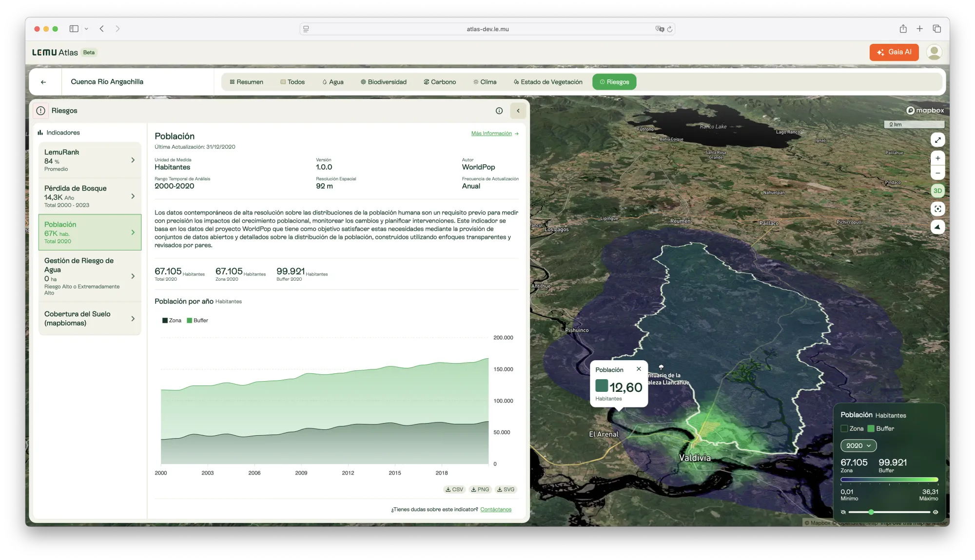Toggle the Buffer checkbox in the map legend
Image resolution: width=975 pixels, height=560 pixels.
(x=872, y=428)
